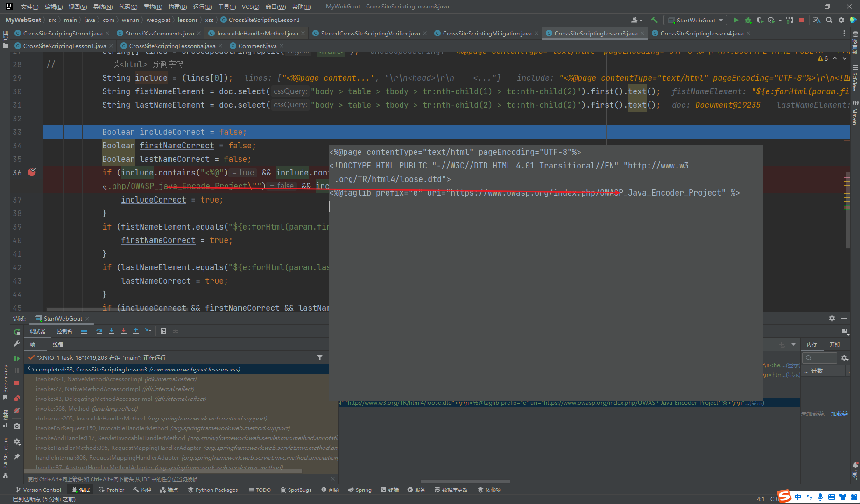
Task: Open memory view settings gear dropdown
Action: [x=845, y=358]
